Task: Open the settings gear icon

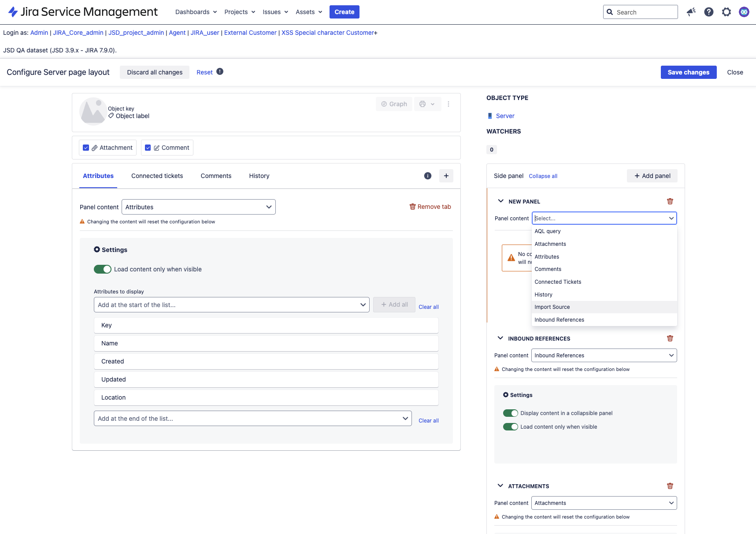Action: 726,12
